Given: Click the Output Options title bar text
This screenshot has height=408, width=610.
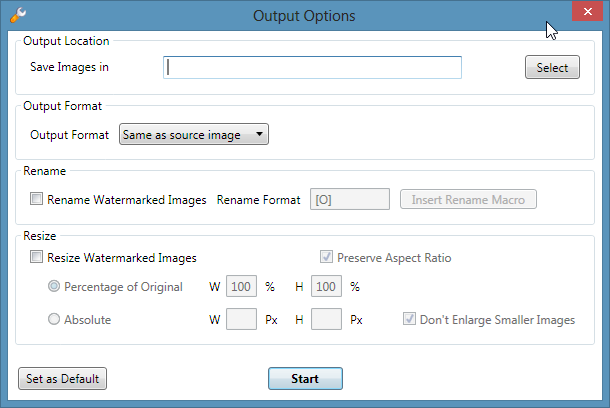Looking at the screenshot, I should [304, 15].
